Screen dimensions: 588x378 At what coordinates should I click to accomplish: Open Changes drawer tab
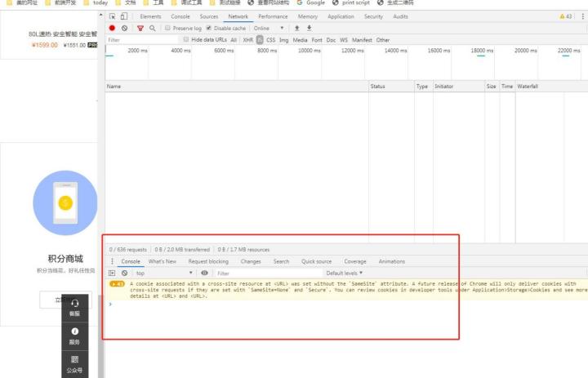[x=251, y=261]
